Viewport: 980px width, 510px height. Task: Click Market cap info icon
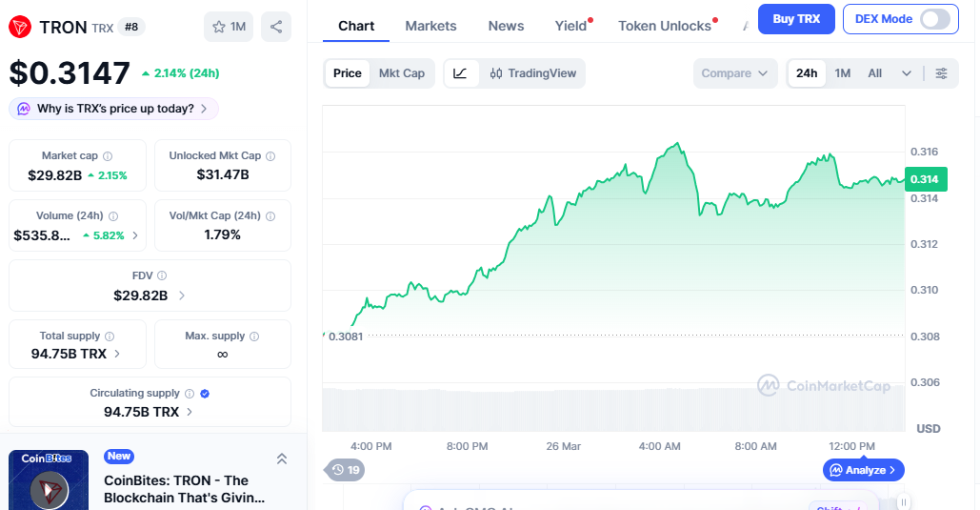[108, 155]
